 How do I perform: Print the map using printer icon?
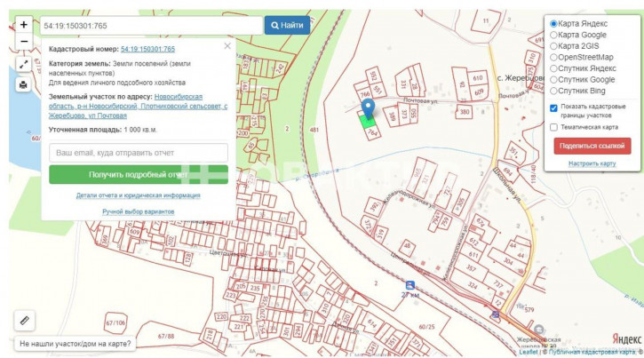click(23, 84)
